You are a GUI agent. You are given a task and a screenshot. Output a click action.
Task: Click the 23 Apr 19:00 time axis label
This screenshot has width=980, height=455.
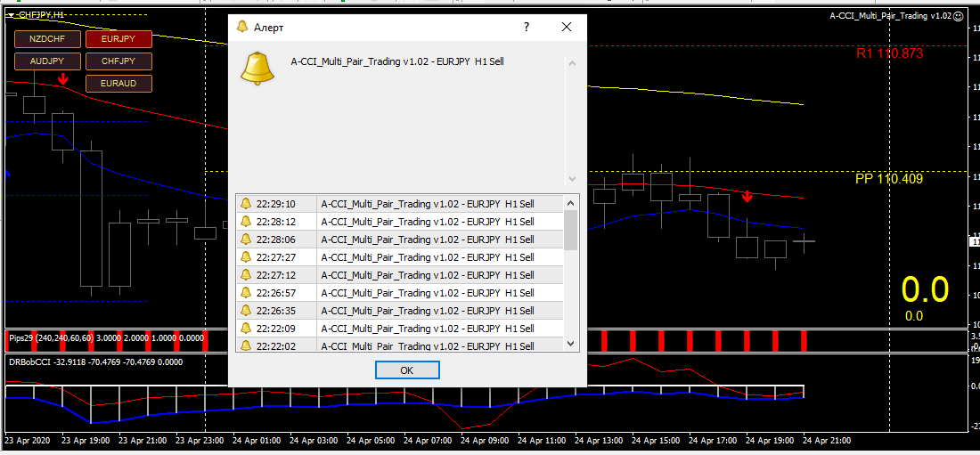coord(86,440)
